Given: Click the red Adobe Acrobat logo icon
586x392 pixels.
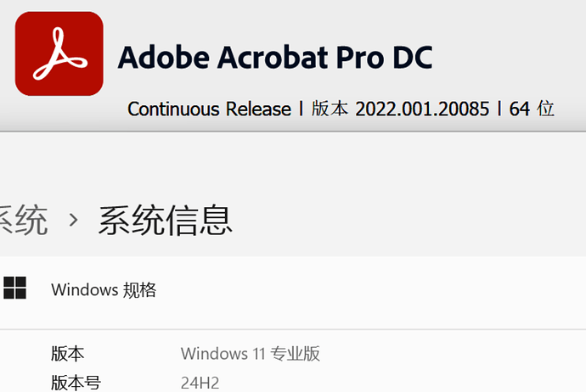Looking at the screenshot, I should click(x=59, y=53).
